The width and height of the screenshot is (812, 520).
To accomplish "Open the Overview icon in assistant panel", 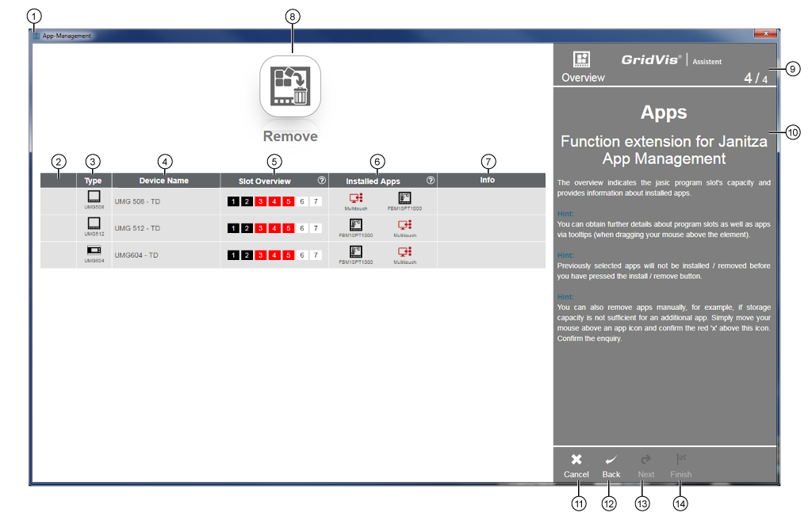I will pos(582,60).
